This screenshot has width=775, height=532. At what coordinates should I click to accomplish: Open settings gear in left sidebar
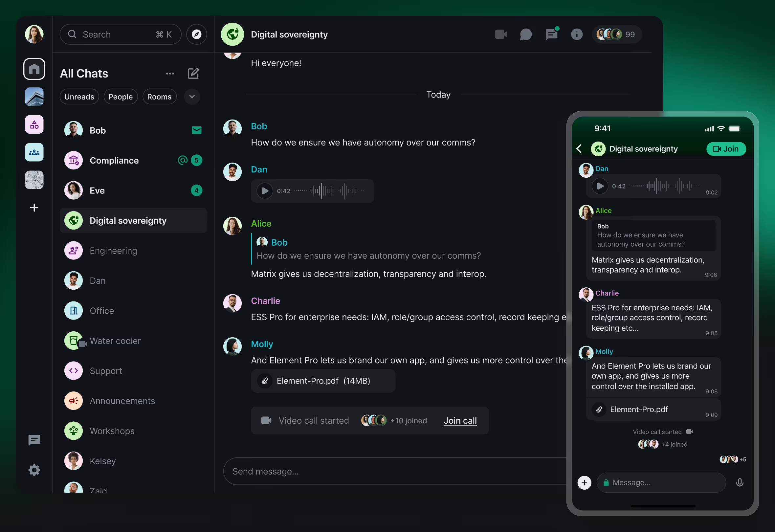[x=34, y=470]
